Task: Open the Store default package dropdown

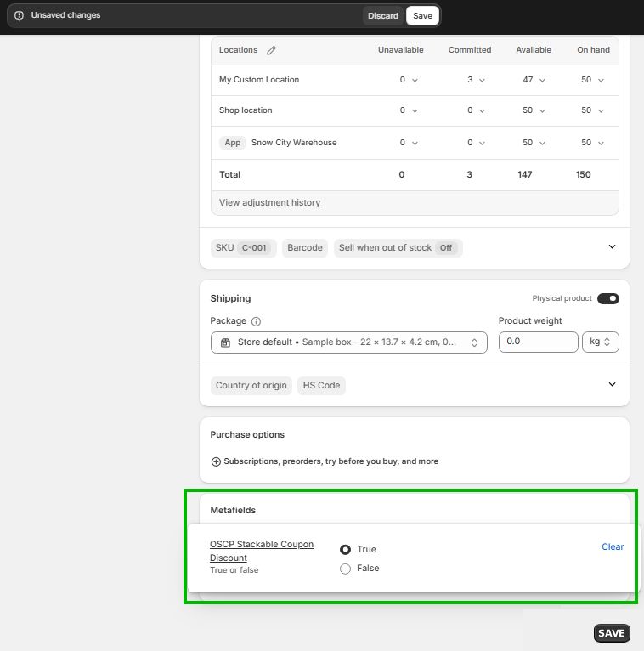Action: point(348,342)
